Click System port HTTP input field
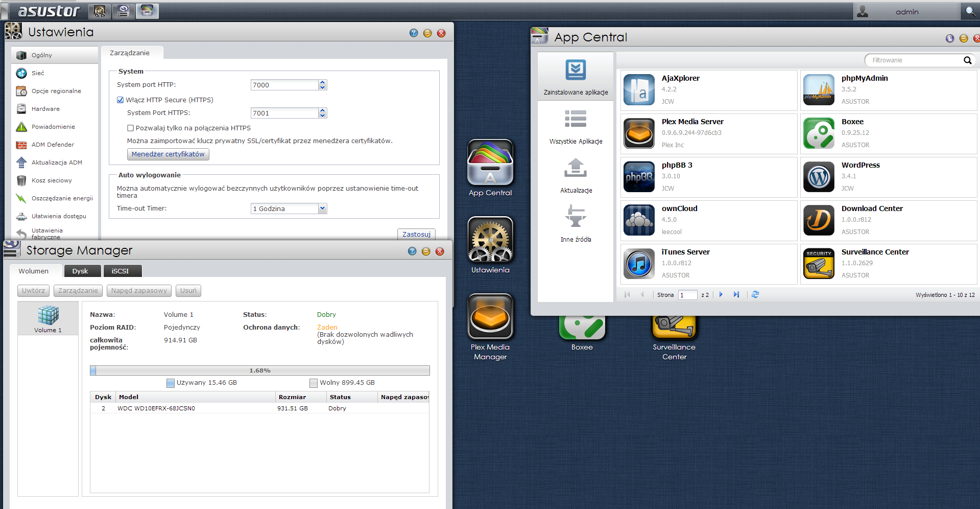 (x=284, y=85)
